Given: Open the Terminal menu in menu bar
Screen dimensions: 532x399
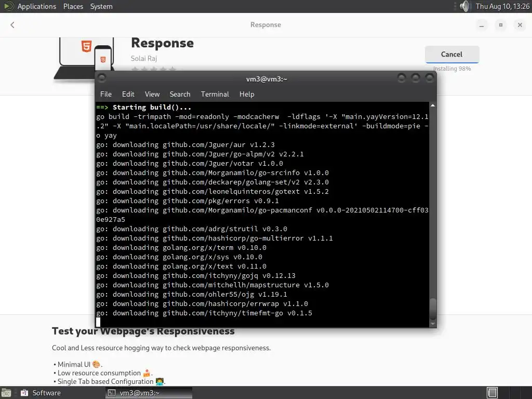Looking at the screenshot, I should click(215, 95).
